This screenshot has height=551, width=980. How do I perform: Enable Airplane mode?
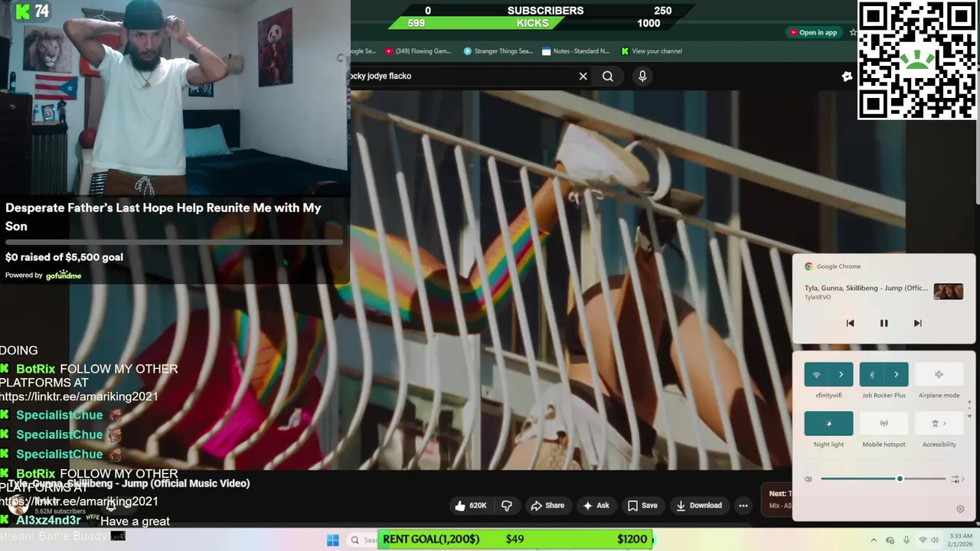point(939,374)
